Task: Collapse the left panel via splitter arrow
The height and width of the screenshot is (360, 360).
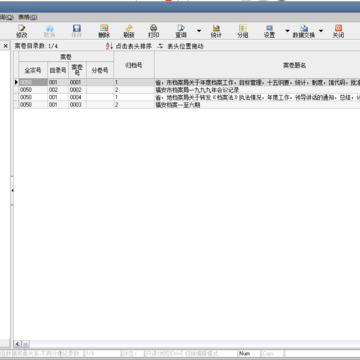Action: (x=12, y=190)
